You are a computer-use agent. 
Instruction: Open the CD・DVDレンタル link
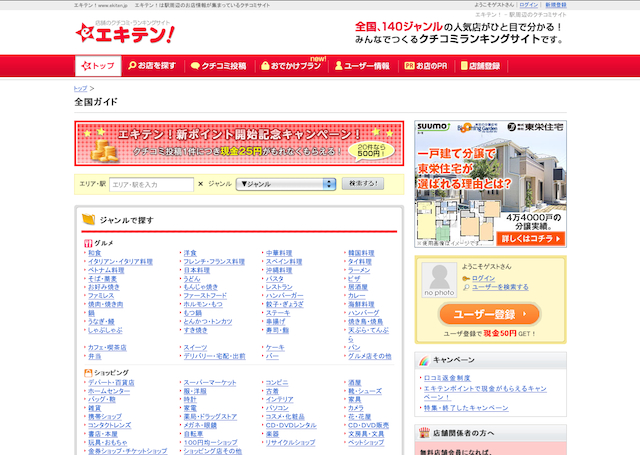pos(291,425)
